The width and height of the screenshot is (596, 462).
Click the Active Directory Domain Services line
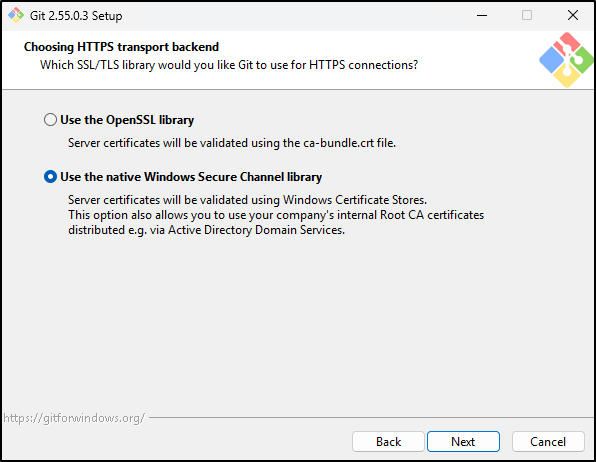206,230
